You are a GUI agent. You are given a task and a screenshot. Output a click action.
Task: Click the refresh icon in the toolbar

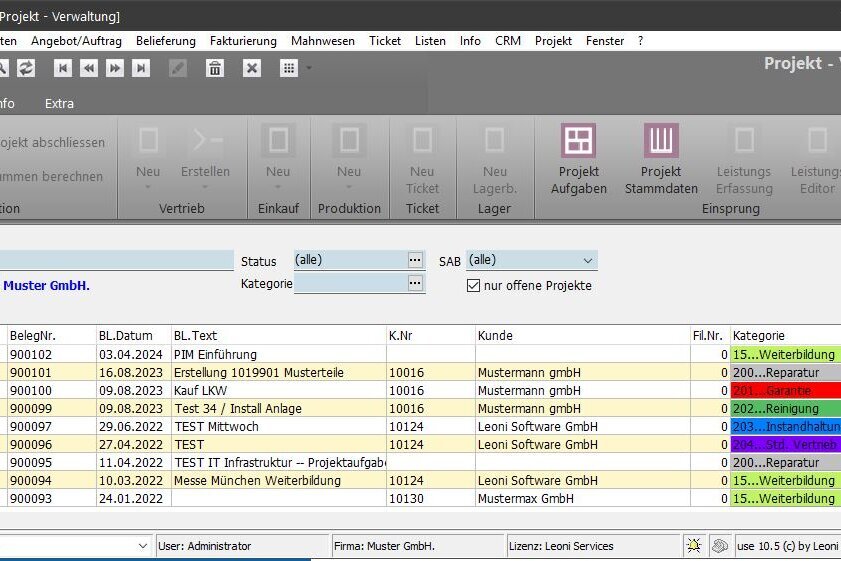[26, 68]
